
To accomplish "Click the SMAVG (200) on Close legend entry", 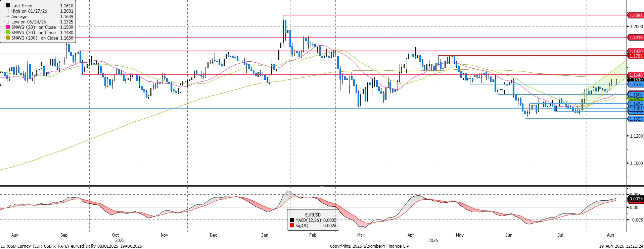I will tap(40, 38).
